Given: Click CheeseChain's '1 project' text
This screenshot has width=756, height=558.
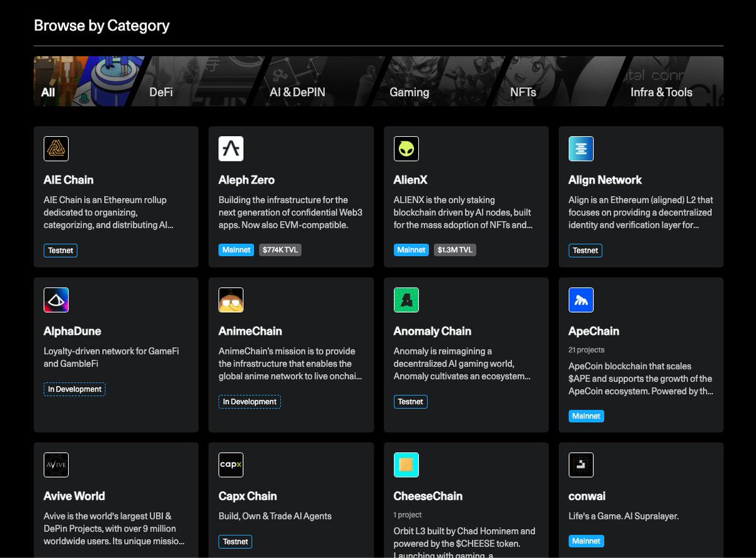Looking at the screenshot, I should [408, 514].
